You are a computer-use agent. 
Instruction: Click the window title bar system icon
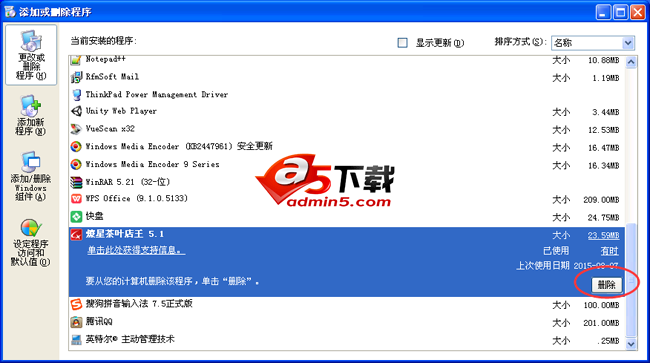tap(10, 11)
